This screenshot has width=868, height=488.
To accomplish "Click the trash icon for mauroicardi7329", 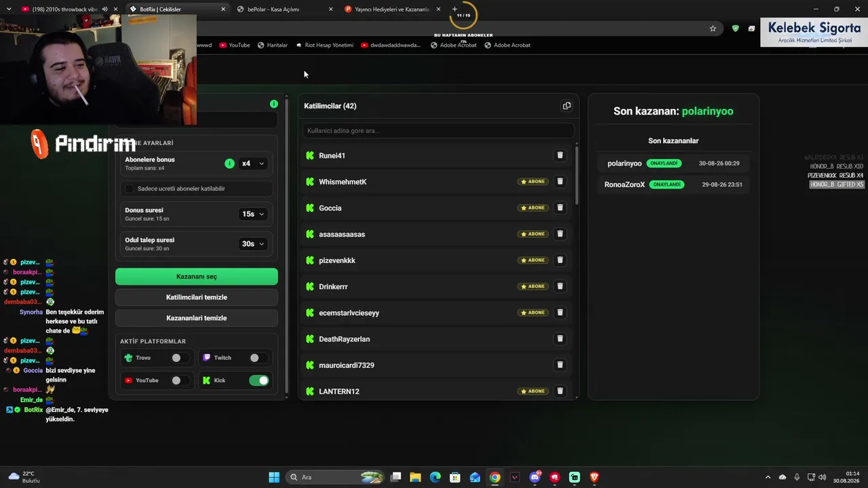I will 560,365.
